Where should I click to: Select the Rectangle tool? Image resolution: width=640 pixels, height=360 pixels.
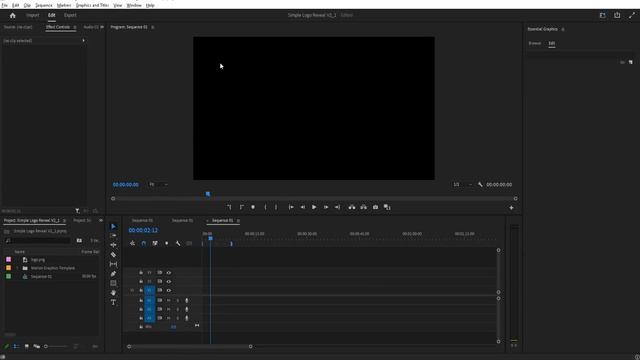click(113, 283)
